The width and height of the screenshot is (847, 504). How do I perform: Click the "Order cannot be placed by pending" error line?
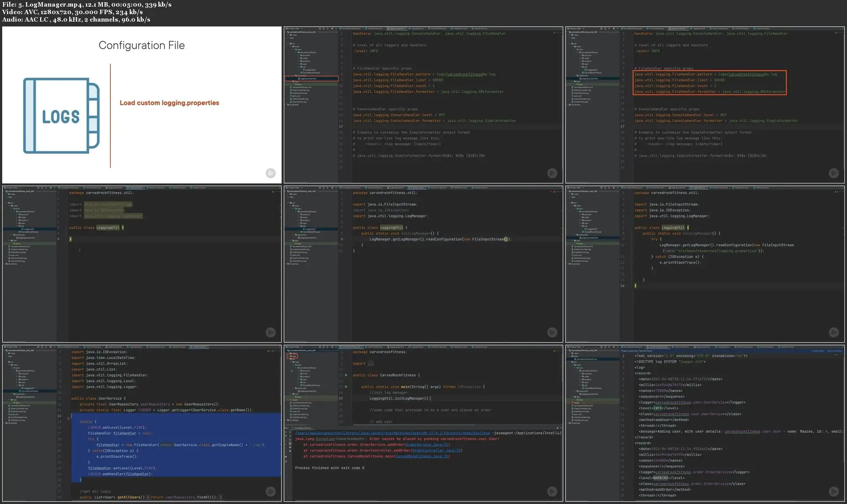coord(397,439)
